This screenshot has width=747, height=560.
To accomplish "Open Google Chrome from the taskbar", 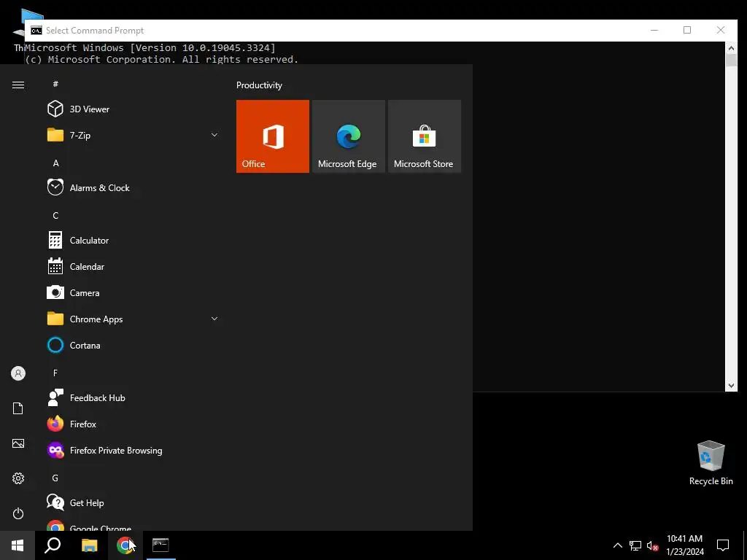I will (x=125, y=545).
